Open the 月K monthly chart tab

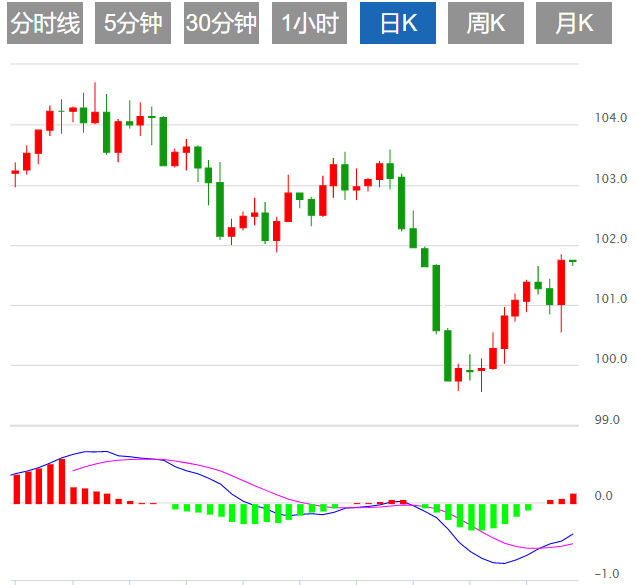click(x=573, y=23)
